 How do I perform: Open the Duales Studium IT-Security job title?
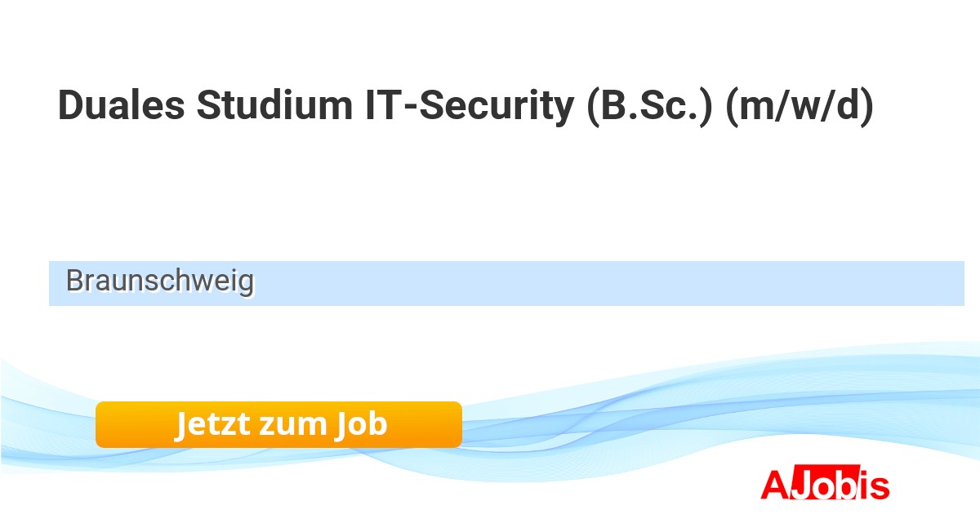click(x=465, y=106)
